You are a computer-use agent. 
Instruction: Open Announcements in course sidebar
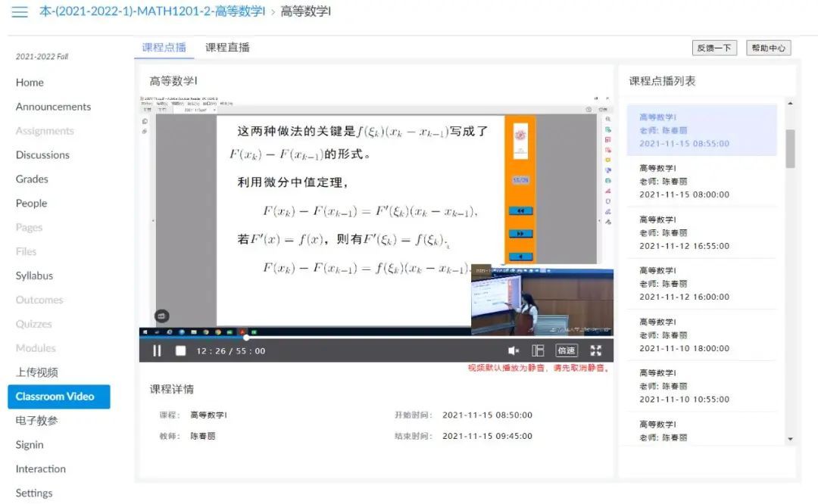point(53,107)
